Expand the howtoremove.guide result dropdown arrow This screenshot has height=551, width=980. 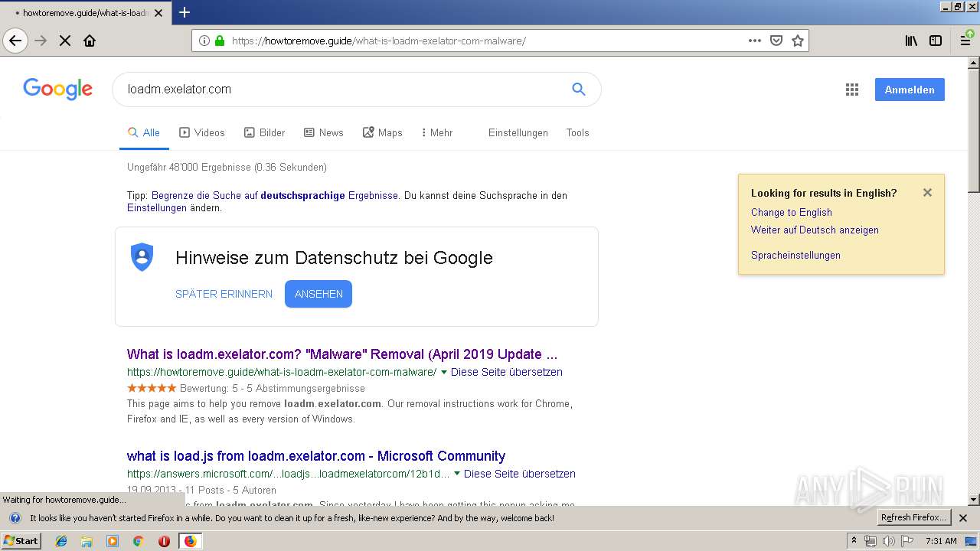[x=444, y=372]
